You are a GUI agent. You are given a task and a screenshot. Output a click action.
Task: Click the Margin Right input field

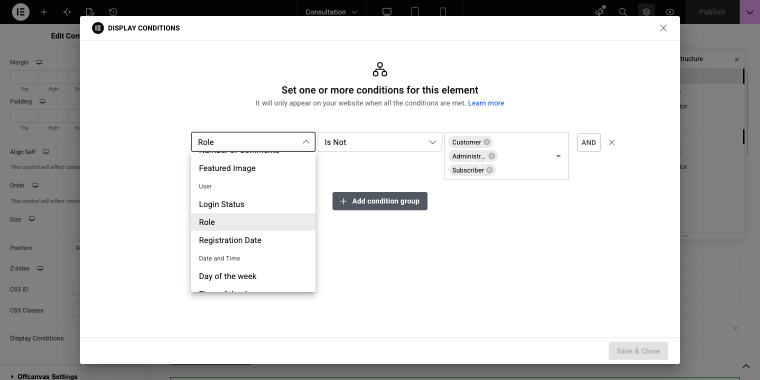(x=53, y=77)
